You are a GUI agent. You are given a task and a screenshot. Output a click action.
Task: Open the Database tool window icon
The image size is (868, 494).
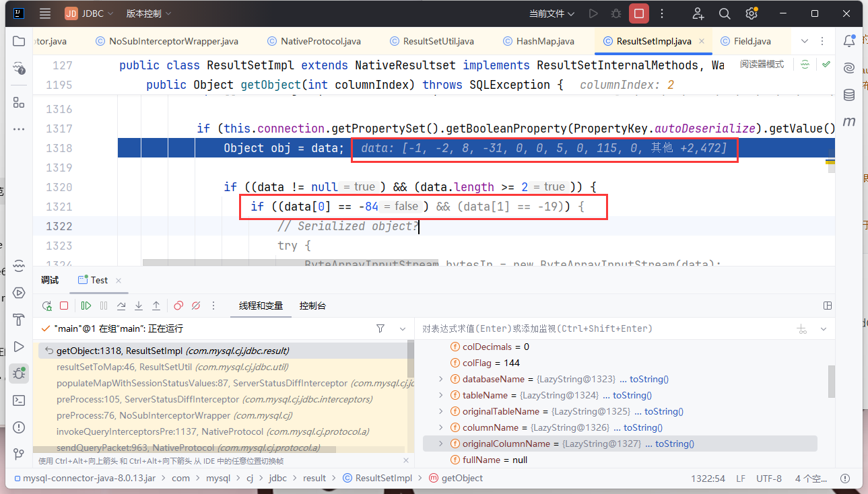[849, 95]
